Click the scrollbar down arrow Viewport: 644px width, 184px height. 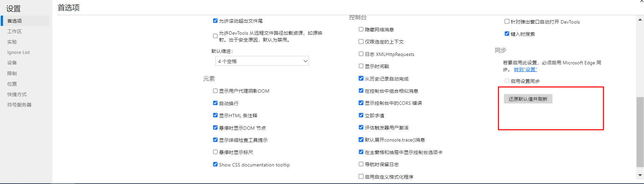640,175
